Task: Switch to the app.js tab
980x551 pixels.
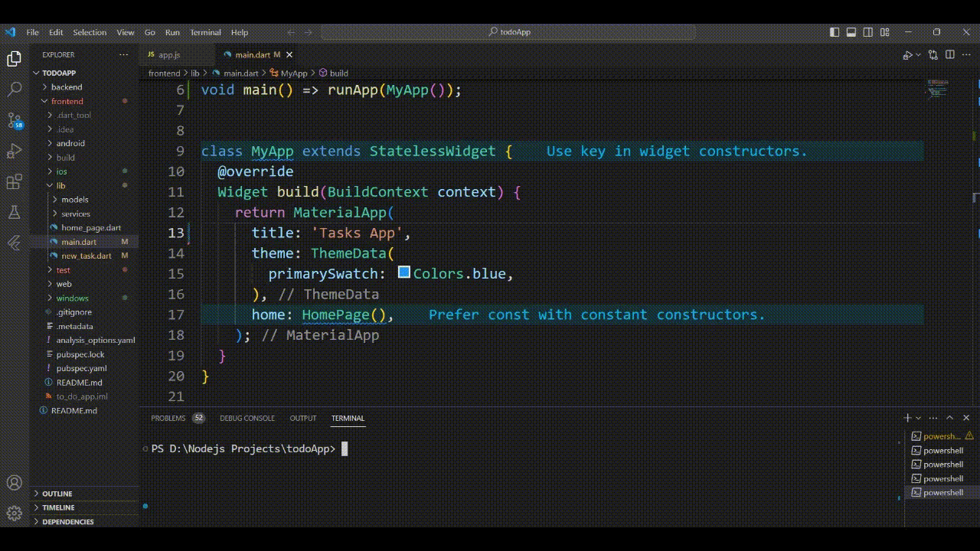Action: (168, 55)
